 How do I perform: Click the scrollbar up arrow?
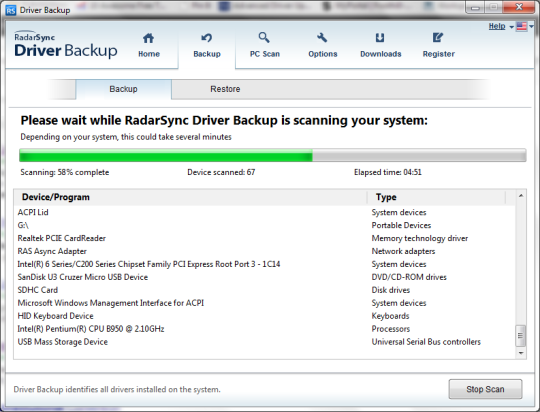tap(521, 196)
